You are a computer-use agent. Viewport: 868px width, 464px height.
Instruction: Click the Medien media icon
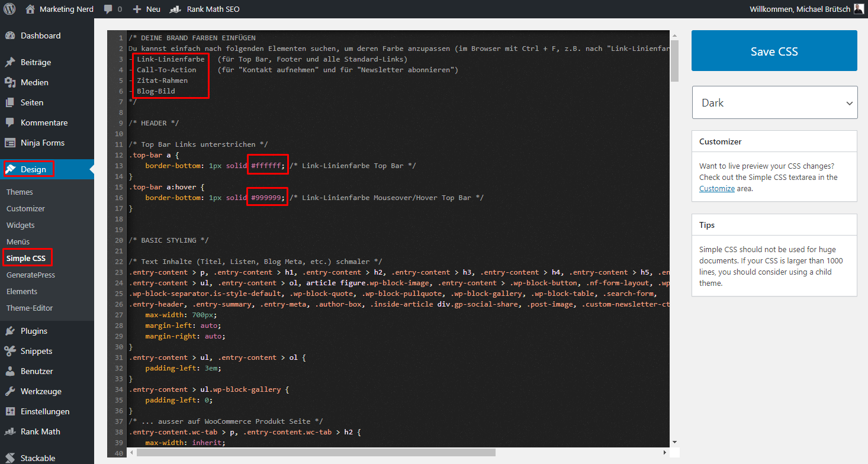click(x=10, y=82)
